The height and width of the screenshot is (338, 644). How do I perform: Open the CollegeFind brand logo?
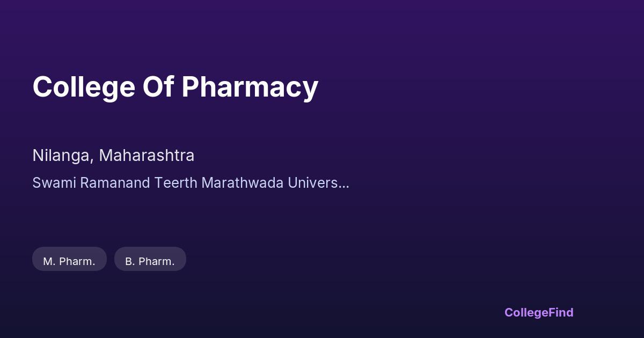coord(538,312)
